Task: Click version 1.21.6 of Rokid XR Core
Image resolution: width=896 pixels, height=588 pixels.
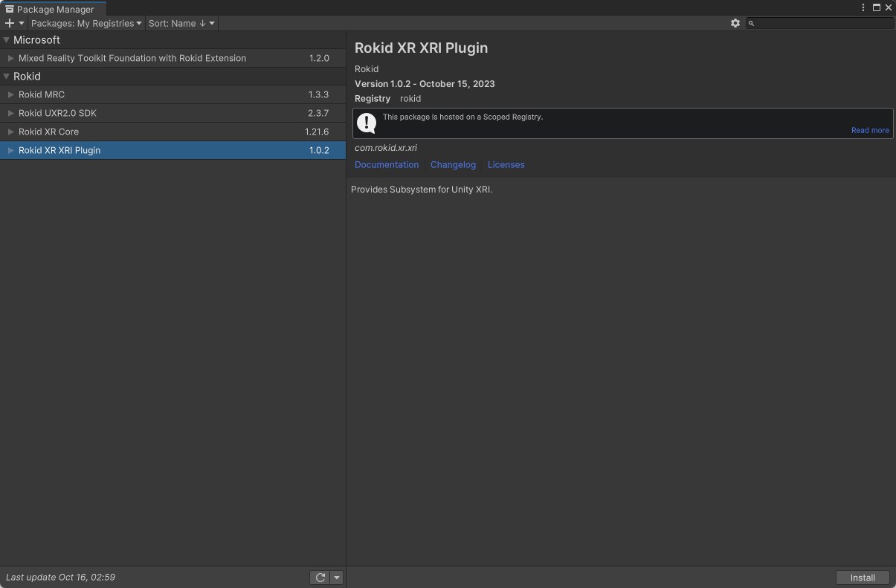Action: [317, 132]
